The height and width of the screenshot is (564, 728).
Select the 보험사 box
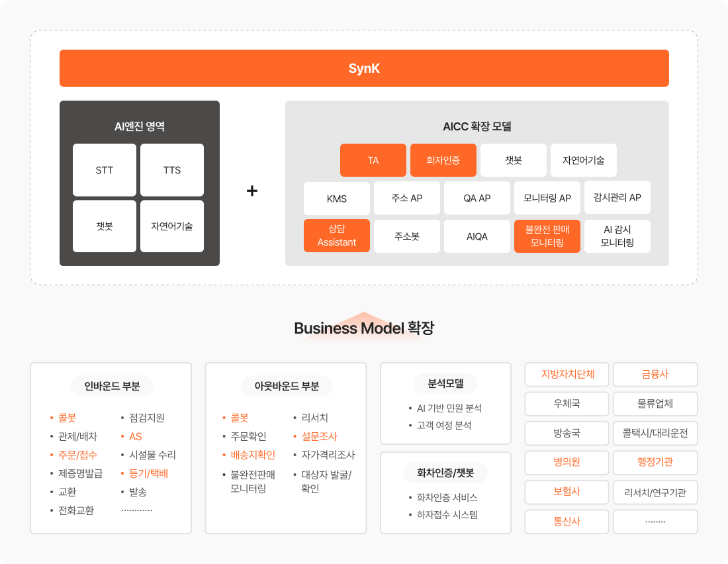click(567, 492)
